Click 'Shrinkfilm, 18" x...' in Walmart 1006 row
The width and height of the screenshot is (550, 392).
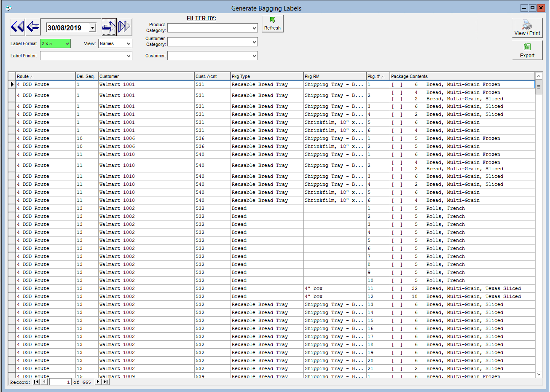click(x=335, y=146)
